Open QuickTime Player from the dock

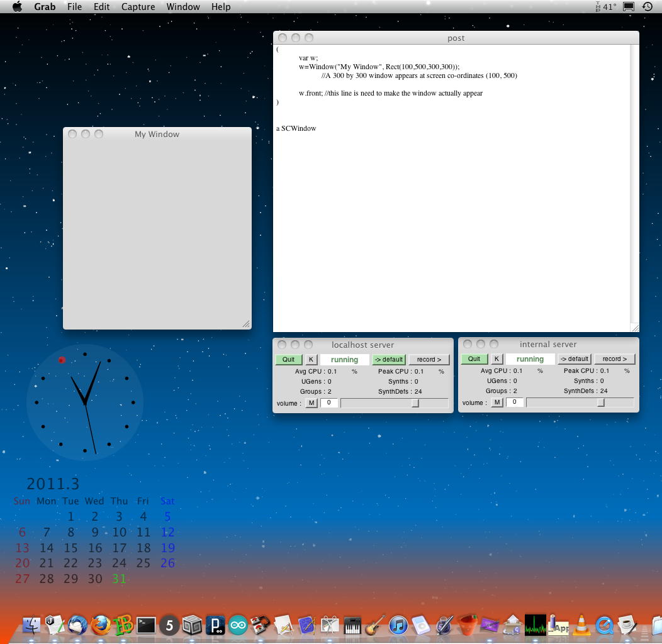tap(605, 625)
